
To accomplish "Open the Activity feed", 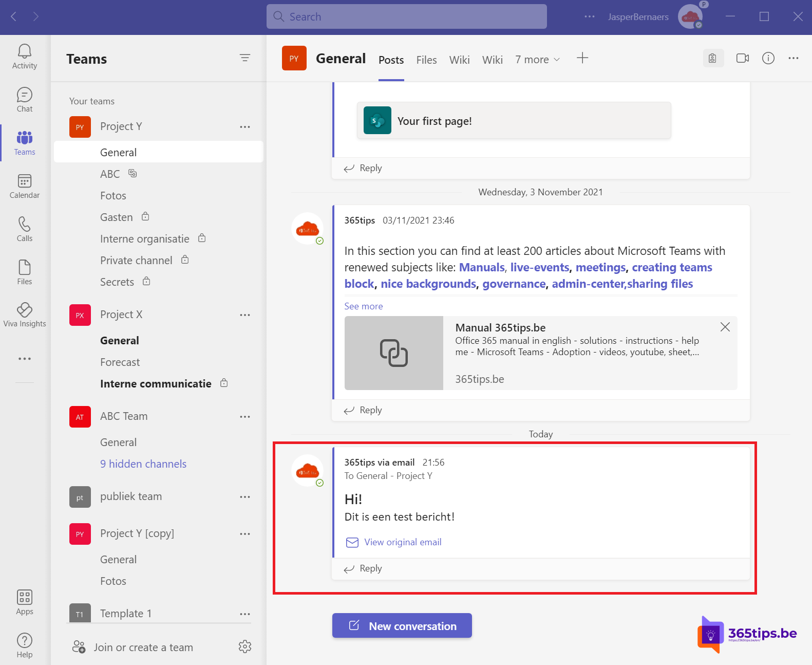I will click(x=25, y=57).
